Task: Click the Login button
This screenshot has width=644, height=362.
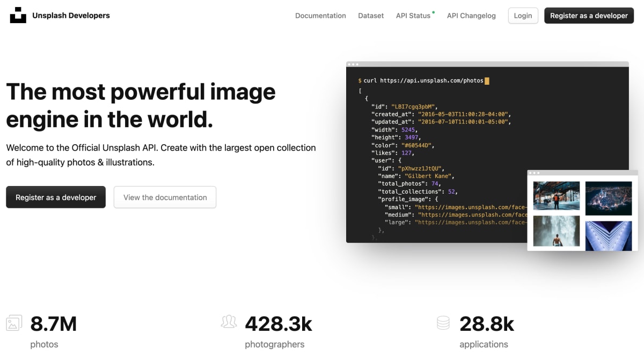Action: (523, 16)
